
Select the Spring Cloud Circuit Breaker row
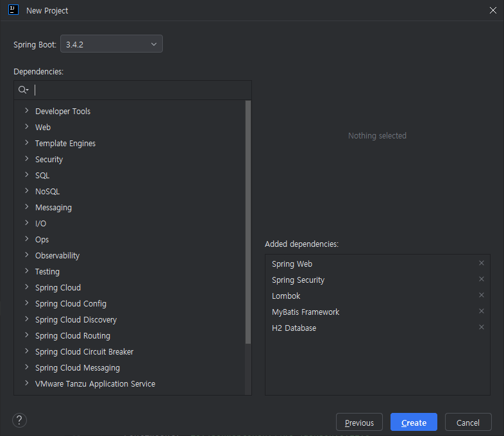[x=130, y=352]
